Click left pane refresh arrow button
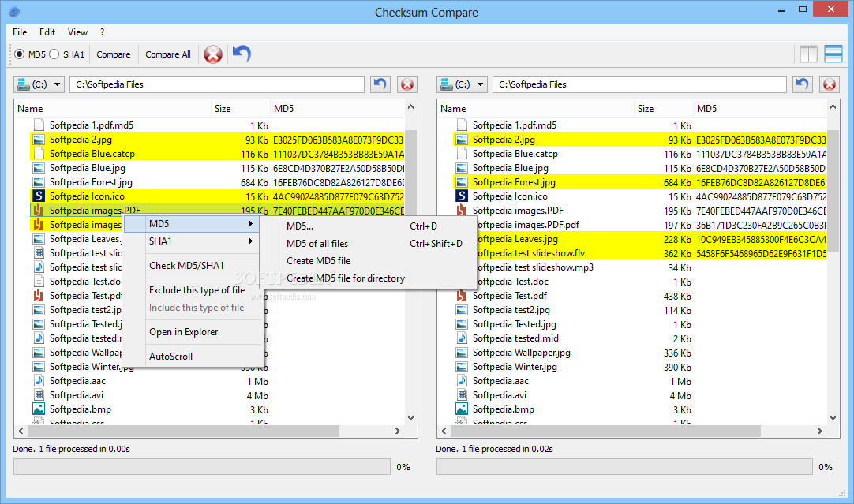This screenshot has width=854, height=504. [x=380, y=84]
